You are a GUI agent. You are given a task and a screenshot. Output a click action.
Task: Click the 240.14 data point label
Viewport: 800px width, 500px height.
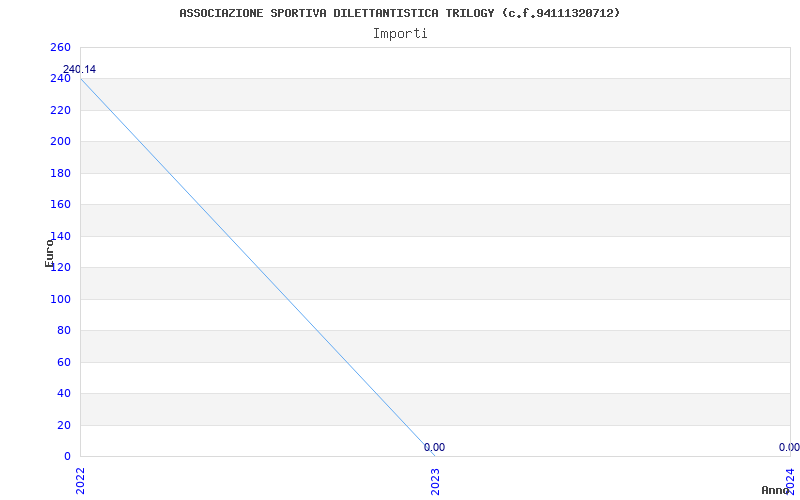click(x=80, y=69)
